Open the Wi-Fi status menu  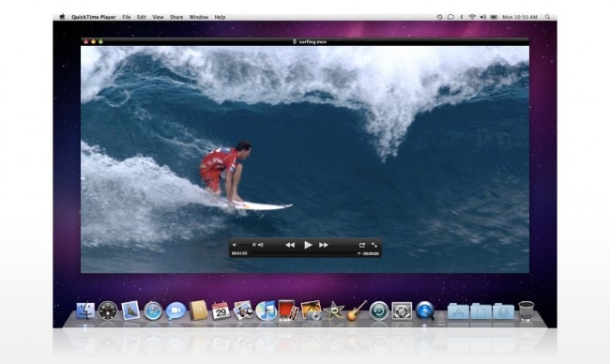[472, 17]
